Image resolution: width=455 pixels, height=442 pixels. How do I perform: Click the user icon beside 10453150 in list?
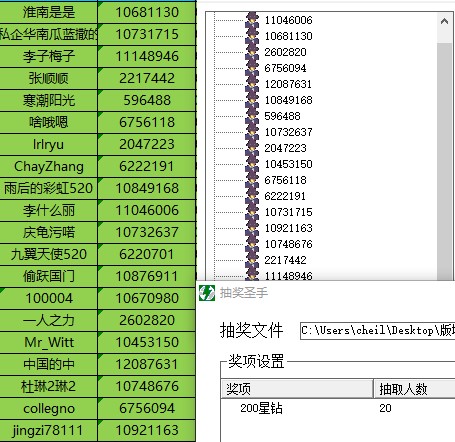[252, 164]
